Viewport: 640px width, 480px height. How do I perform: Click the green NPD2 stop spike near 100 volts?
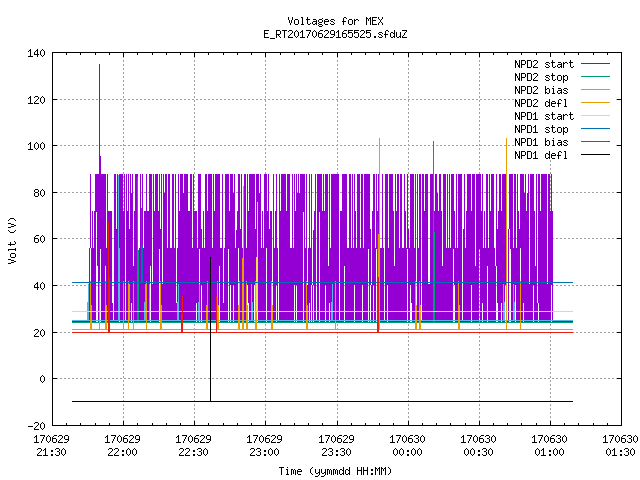pyautogui.click(x=433, y=231)
